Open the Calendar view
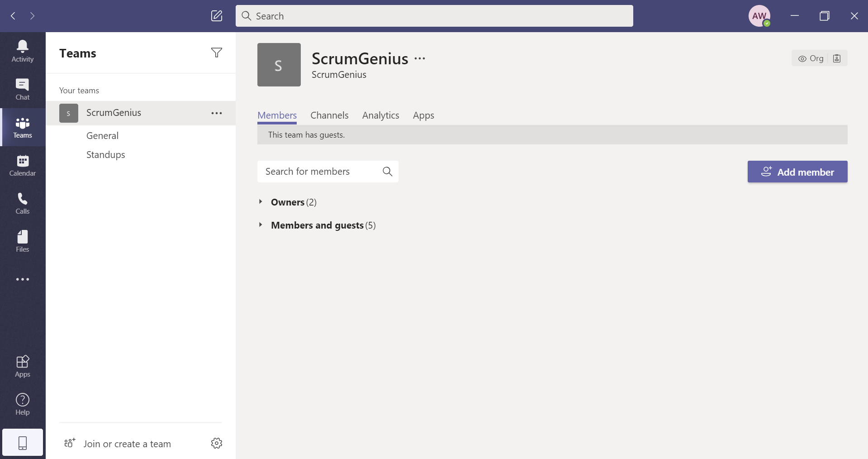This screenshot has height=459, width=868. point(23,165)
